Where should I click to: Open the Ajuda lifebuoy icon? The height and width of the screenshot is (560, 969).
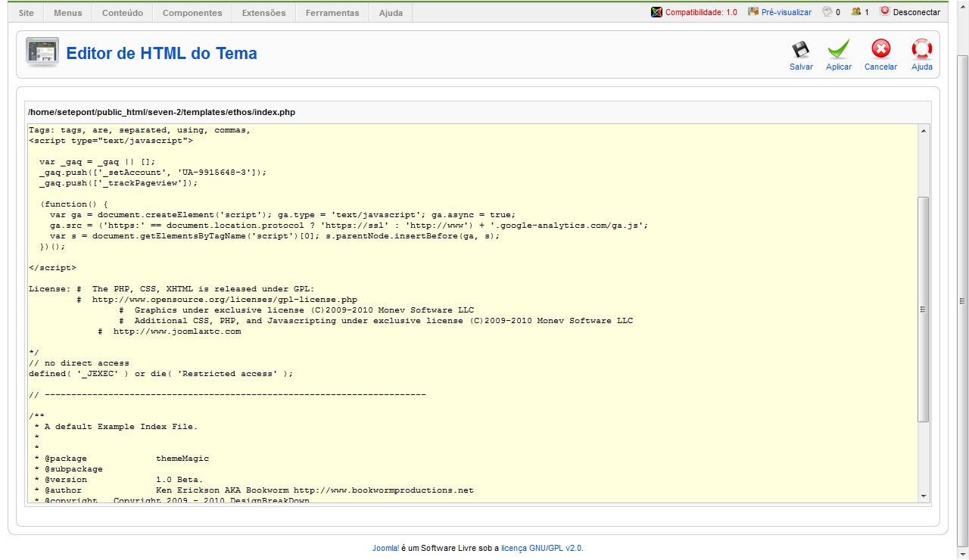[921, 49]
